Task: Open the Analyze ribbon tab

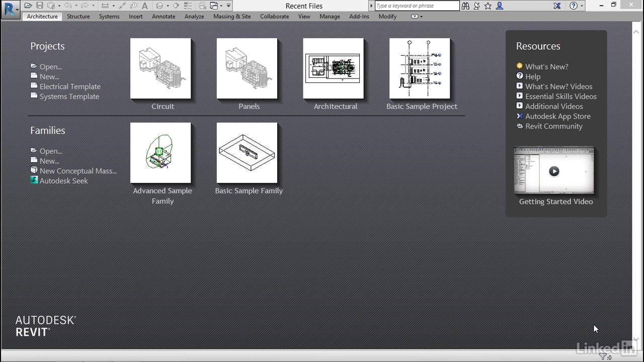Action: coord(194,17)
